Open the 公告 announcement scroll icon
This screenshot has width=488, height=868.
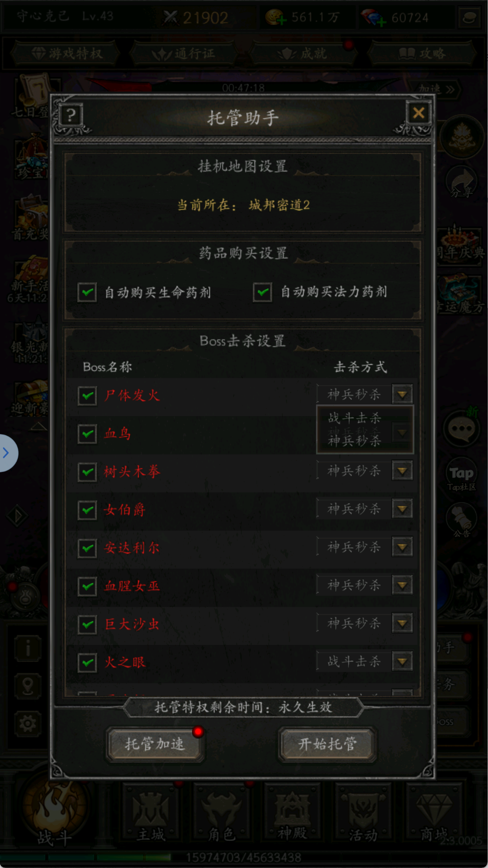461,520
